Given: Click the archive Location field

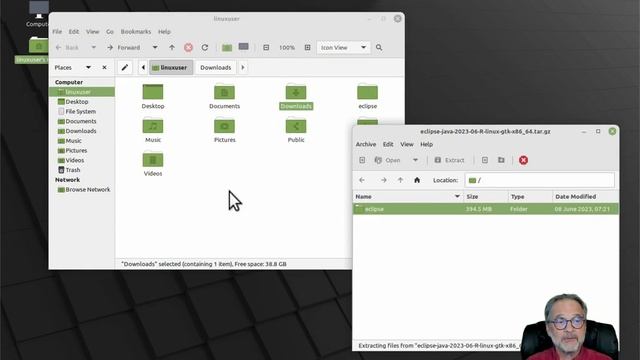Looking at the screenshot, I should 540,180.
